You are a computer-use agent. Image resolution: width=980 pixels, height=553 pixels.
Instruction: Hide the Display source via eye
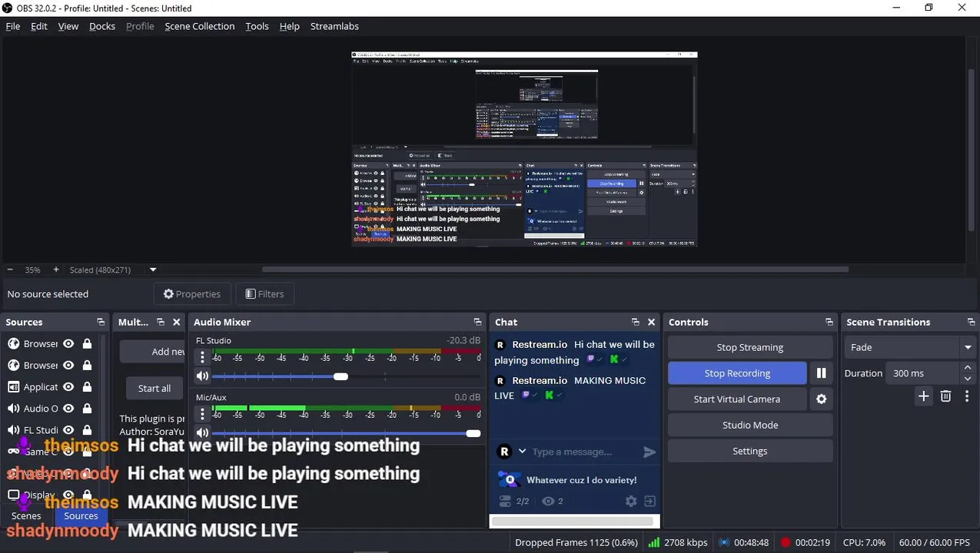coord(68,495)
